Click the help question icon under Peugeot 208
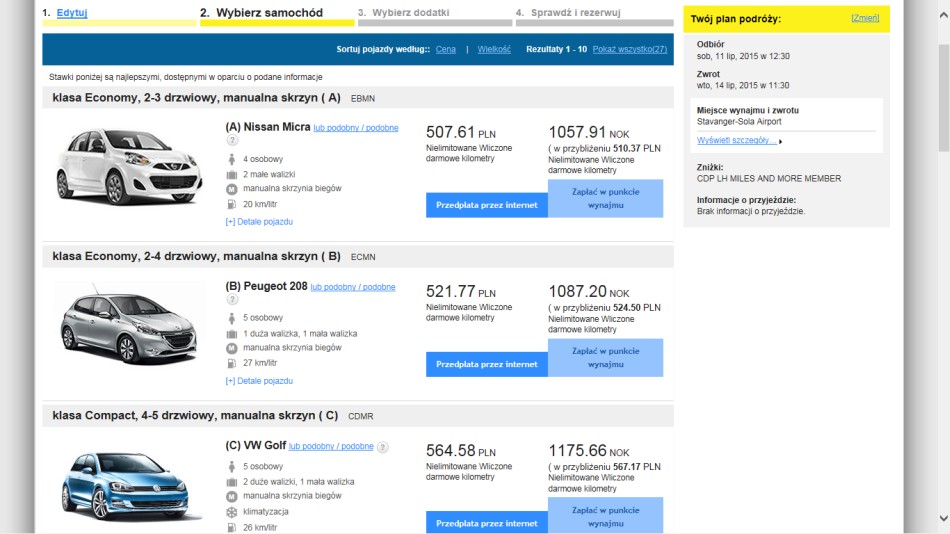Image resolution: width=950 pixels, height=534 pixels. click(x=232, y=299)
